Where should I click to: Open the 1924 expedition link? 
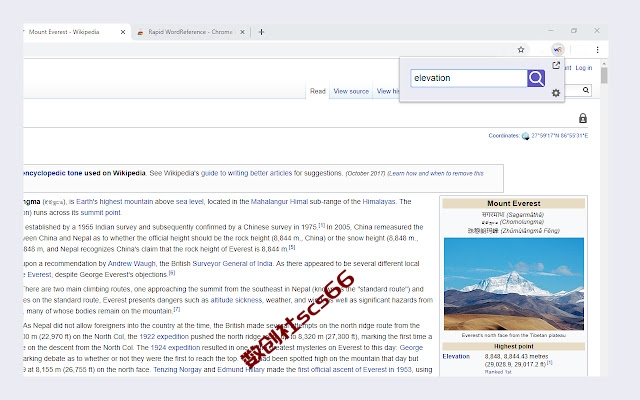(175, 348)
